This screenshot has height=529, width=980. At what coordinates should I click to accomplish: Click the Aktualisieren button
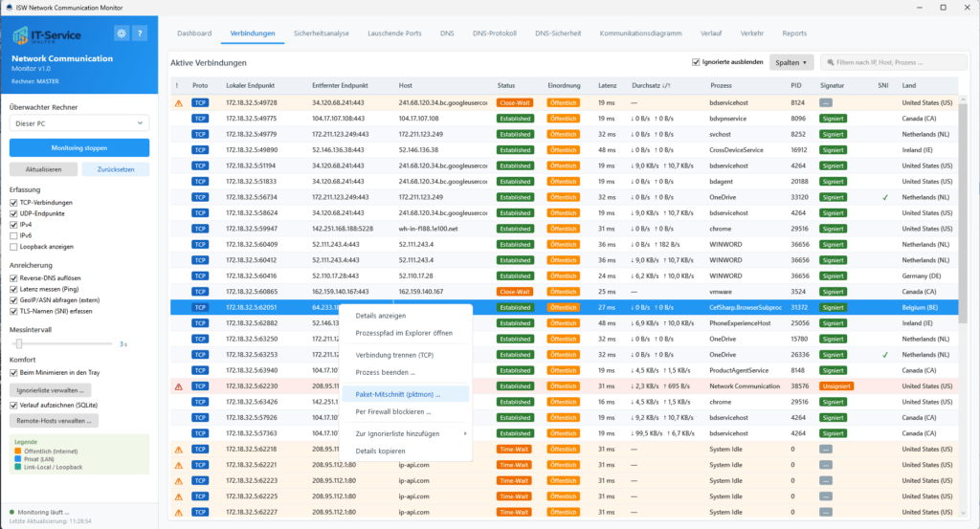coord(44,169)
